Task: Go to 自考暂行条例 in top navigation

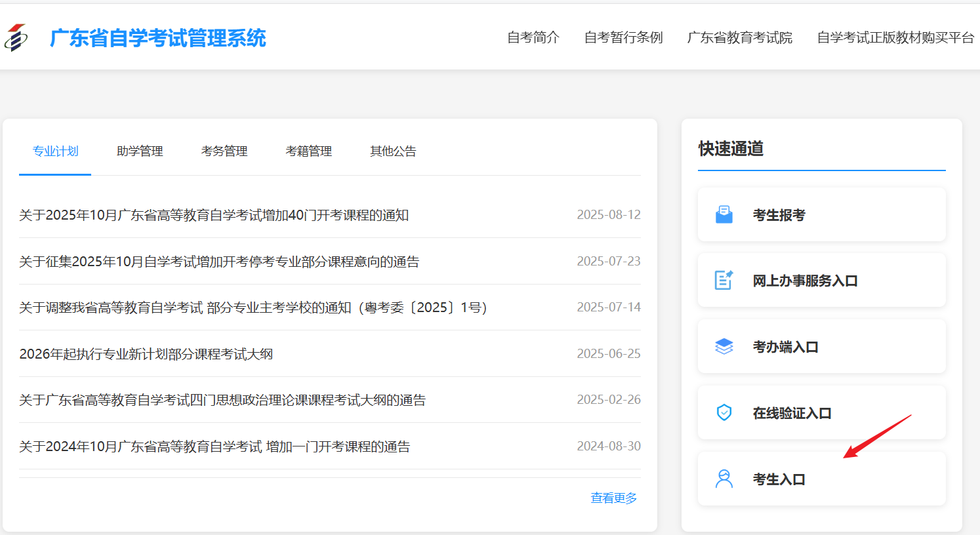Action: (623, 38)
